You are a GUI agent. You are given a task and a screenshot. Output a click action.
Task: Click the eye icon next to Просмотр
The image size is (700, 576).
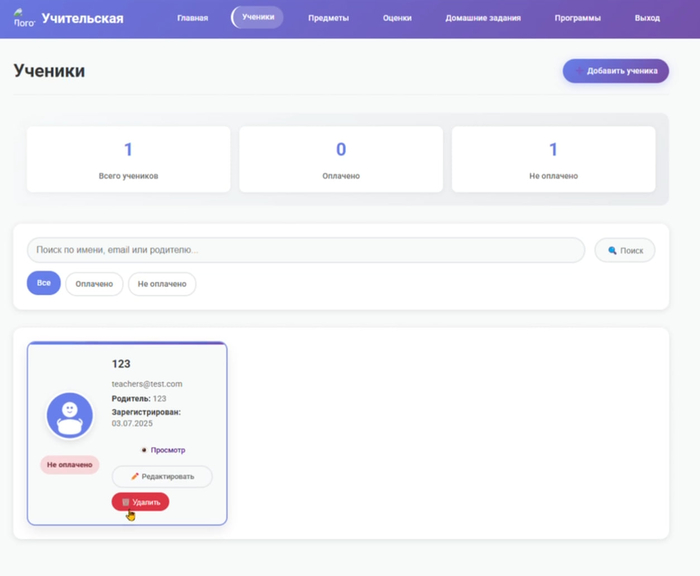tap(144, 450)
